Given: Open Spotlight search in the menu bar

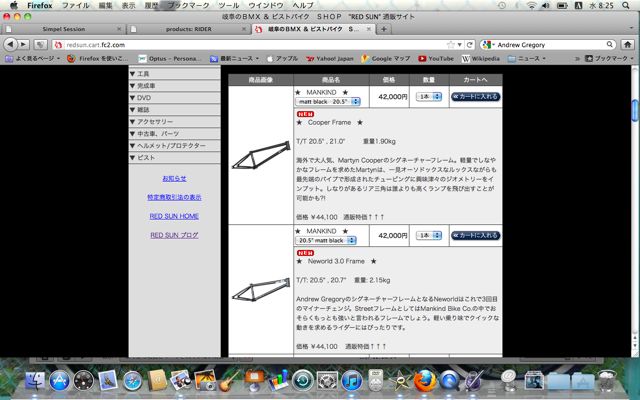Looking at the screenshot, I should [x=626, y=5].
